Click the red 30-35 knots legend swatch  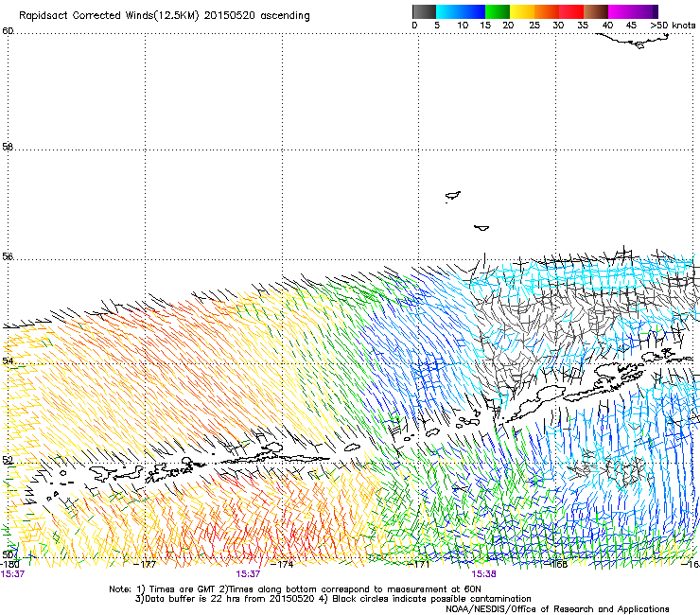(x=571, y=11)
